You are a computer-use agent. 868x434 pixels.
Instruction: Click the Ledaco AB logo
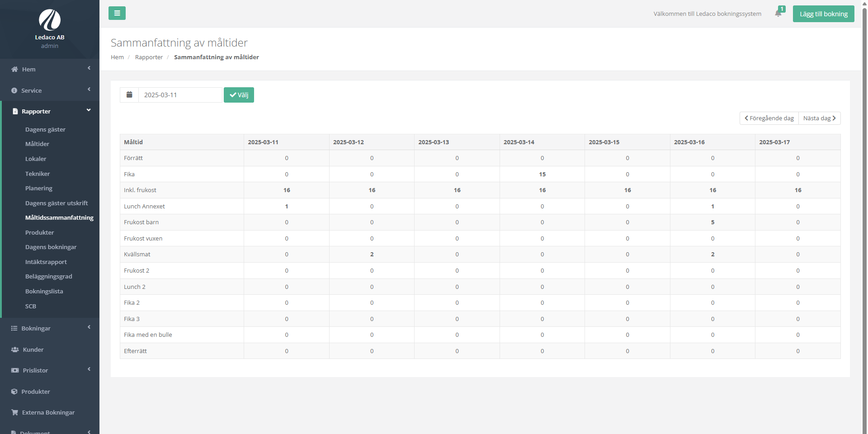50,20
